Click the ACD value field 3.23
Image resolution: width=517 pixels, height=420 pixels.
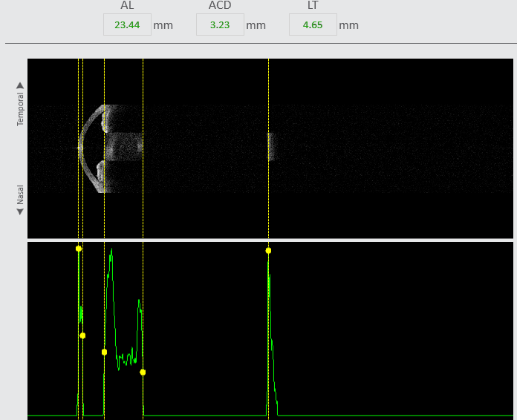click(x=220, y=24)
